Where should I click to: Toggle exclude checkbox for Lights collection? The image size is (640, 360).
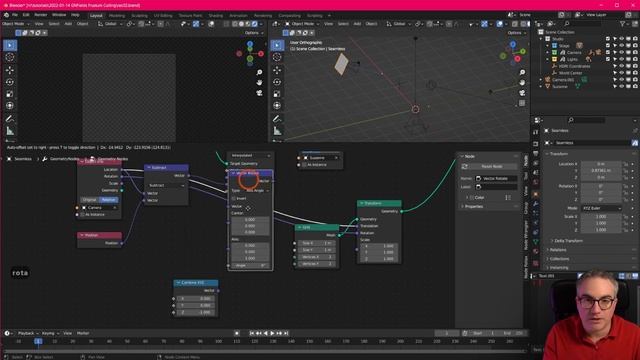coord(608,59)
